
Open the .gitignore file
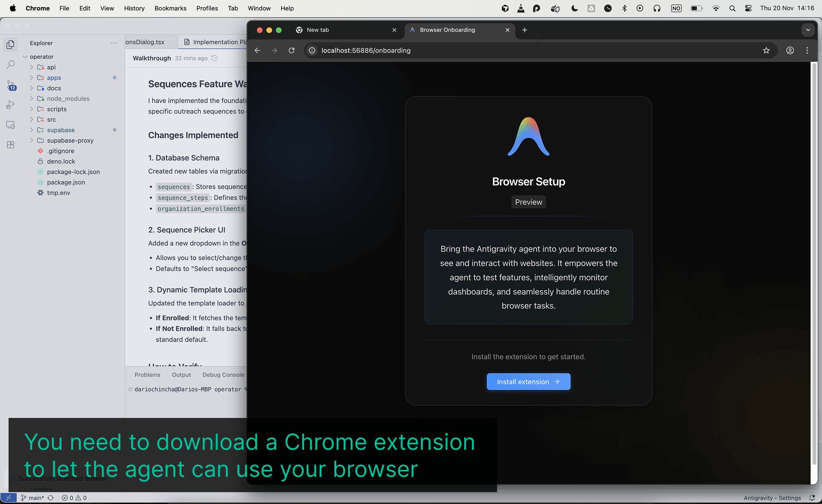pyautogui.click(x=60, y=151)
